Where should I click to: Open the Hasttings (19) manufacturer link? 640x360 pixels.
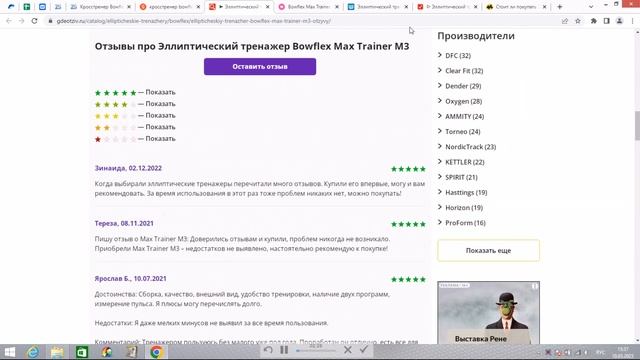tap(466, 192)
